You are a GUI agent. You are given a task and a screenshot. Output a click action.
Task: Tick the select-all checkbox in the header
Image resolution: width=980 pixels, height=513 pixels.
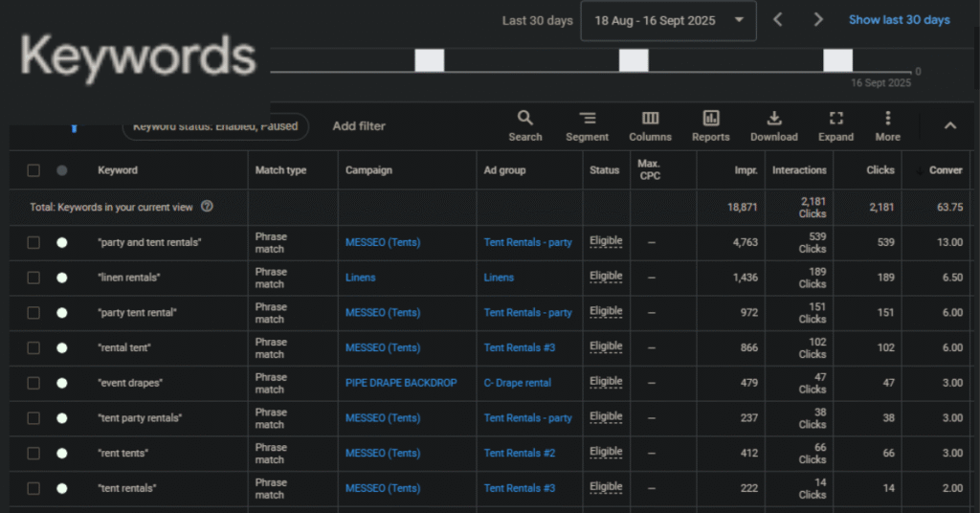[33, 170]
